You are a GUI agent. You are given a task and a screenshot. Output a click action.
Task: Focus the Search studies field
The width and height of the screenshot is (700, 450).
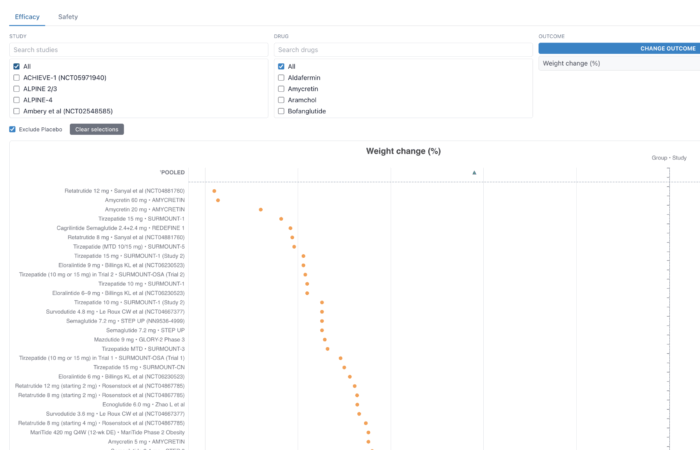[138, 49]
